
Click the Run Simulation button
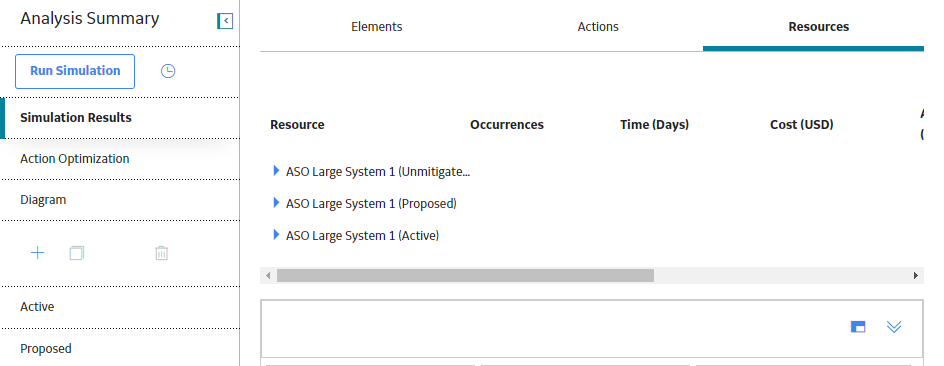pos(75,71)
